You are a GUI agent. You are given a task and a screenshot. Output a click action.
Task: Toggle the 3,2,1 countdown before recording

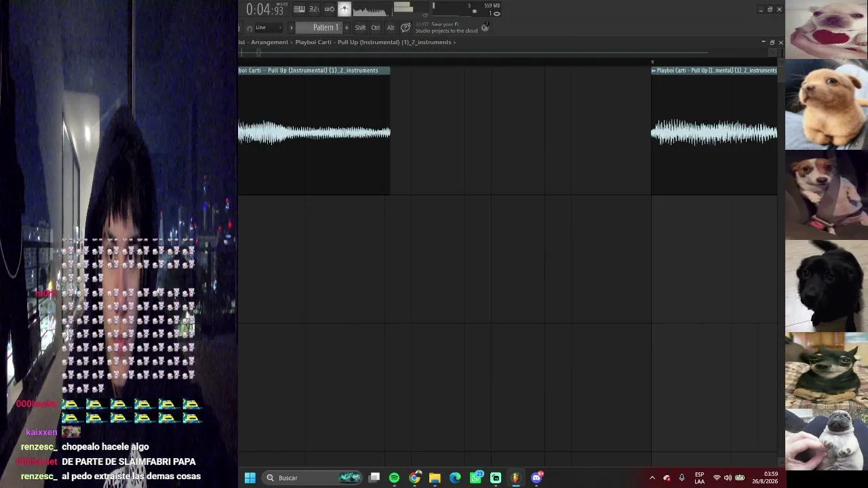point(314,9)
